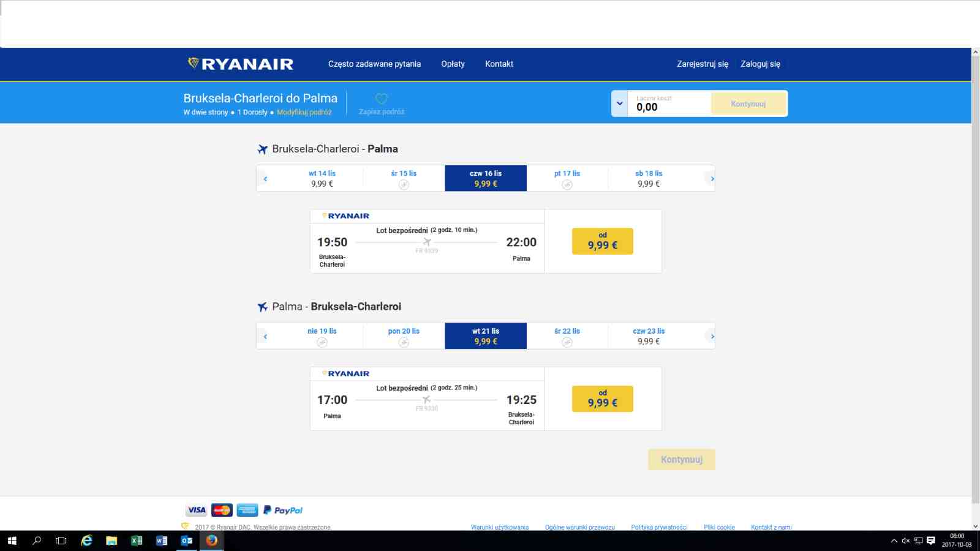
Task: Select return date wt 21 lis
Action: (486, 336)
